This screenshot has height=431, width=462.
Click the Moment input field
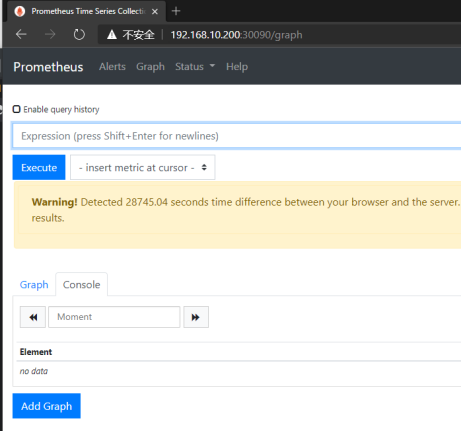[x=114, y=317]
